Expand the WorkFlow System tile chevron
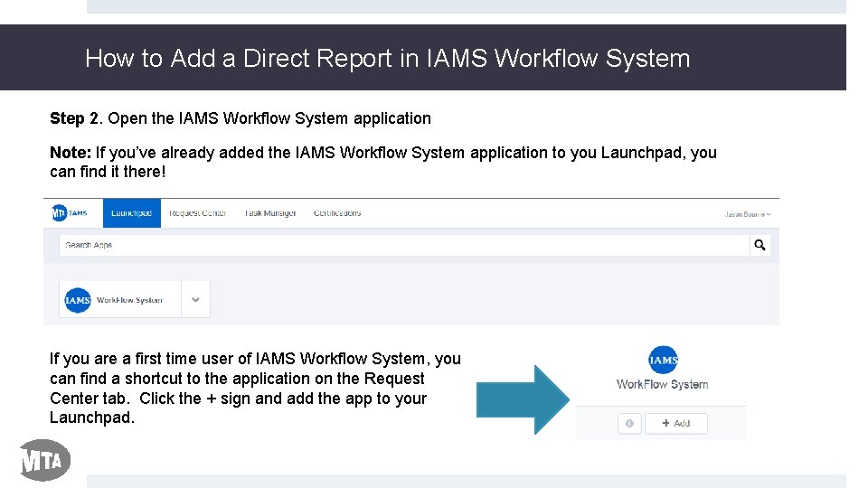The width and height of the screenshot is (868, 488). point(195,299)
